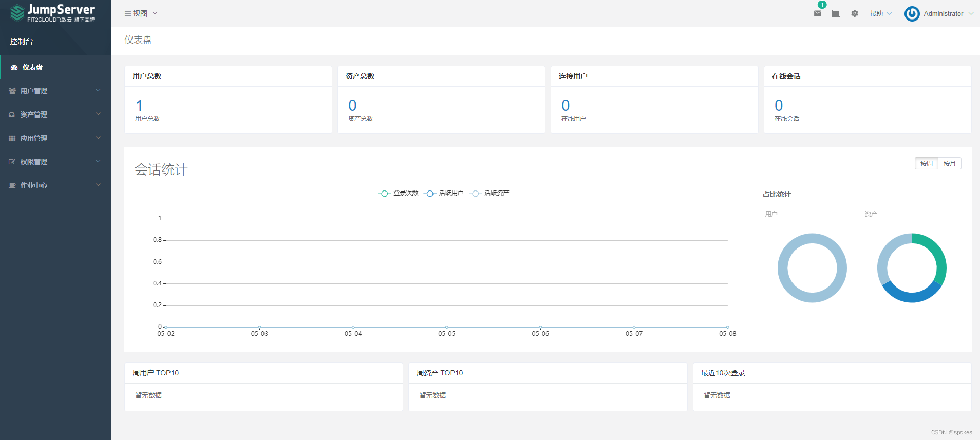Open the web terminal icon

836,13
